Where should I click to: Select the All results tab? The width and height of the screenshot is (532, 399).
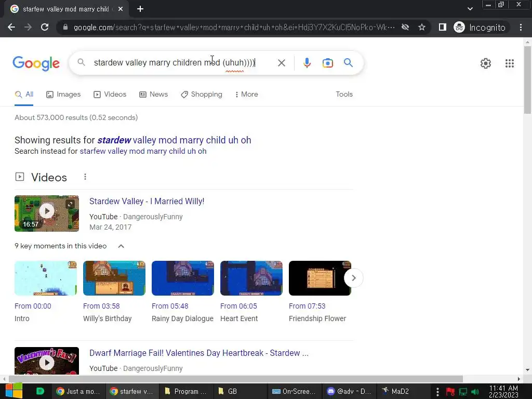(24, 95)
